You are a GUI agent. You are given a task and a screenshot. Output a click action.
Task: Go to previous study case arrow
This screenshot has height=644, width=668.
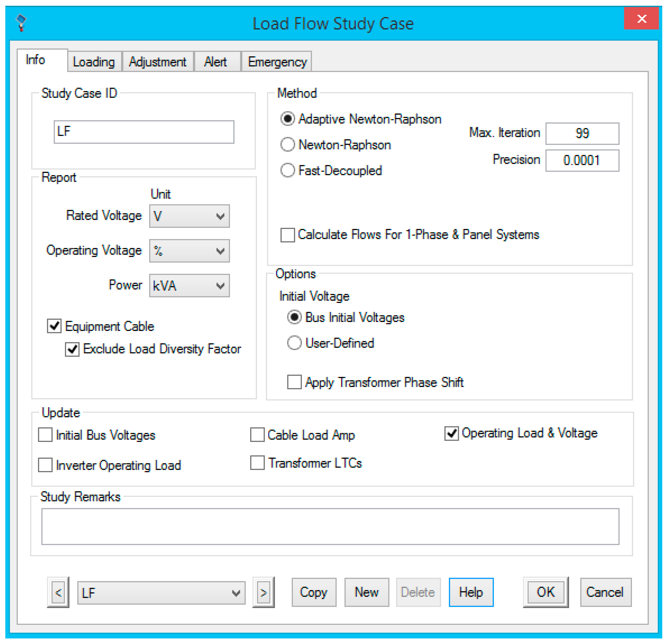tap(58, 592)
